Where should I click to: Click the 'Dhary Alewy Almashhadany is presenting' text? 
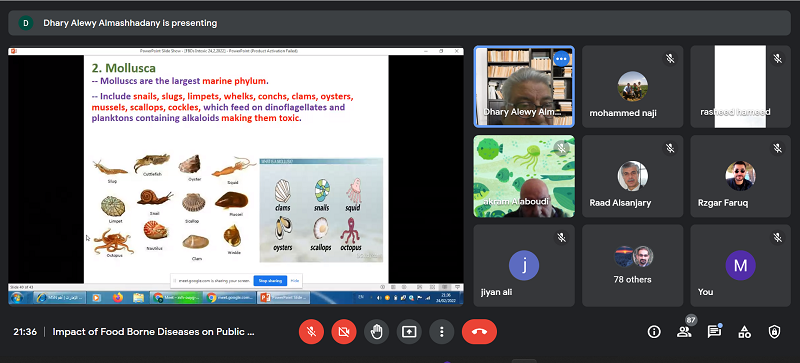pos(130,23)
